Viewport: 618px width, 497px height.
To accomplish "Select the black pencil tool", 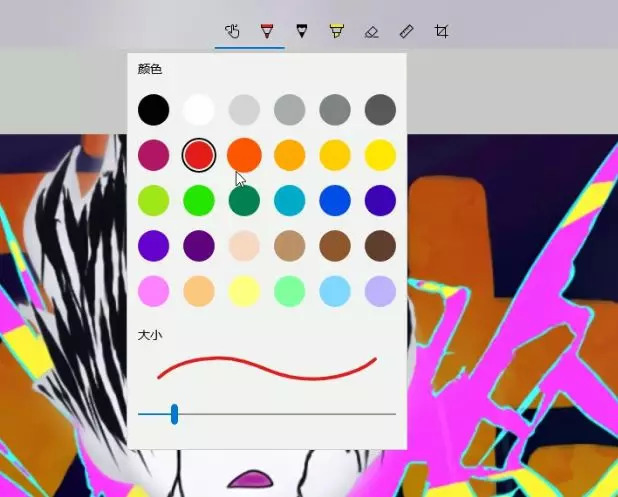I will [x=302, y=31].
